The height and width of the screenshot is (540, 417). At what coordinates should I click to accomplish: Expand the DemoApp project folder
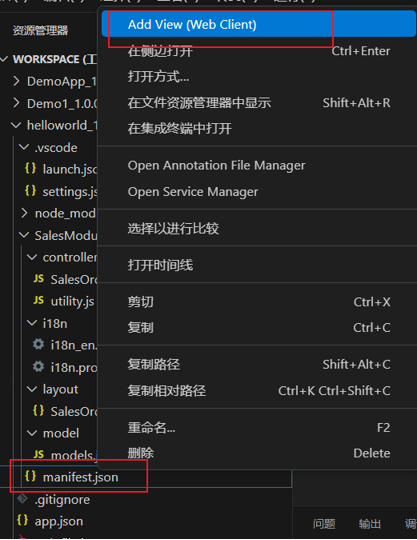tap(16, 81)
